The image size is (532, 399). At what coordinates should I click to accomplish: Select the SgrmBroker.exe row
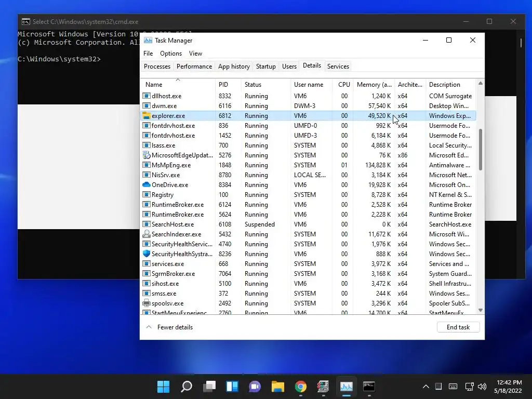click(308, 273)
